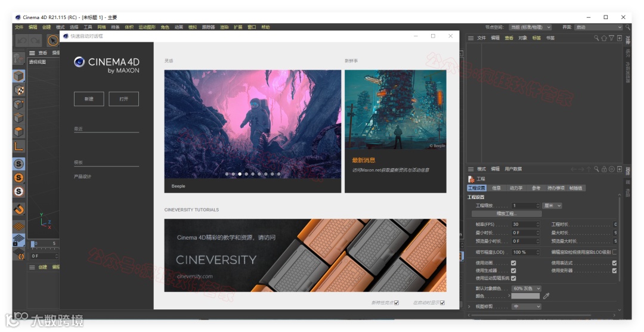644x332 pixels.
Task: Open the viewport panel hamburger menu
Action: pyautogui.click(x=32, y=53)
